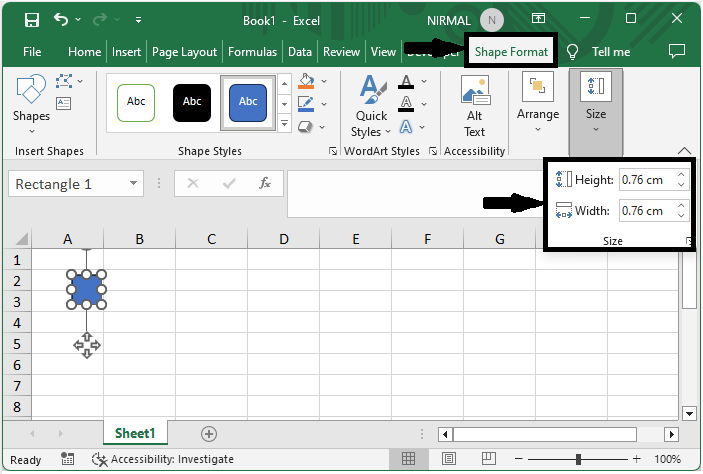703x474 pixels.
Task: Add a new sheet with plus icon
Action: click(x=209, y=434)
